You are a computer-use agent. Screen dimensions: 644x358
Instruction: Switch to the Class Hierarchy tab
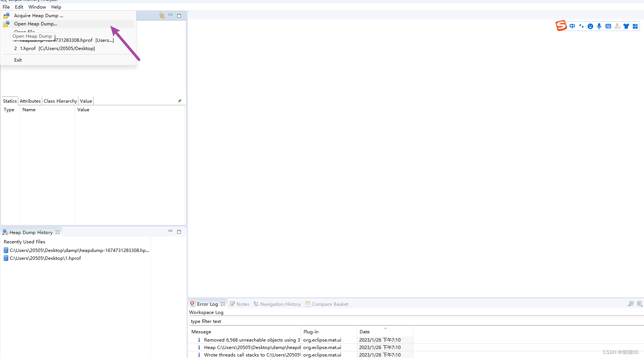pos(60,101)
